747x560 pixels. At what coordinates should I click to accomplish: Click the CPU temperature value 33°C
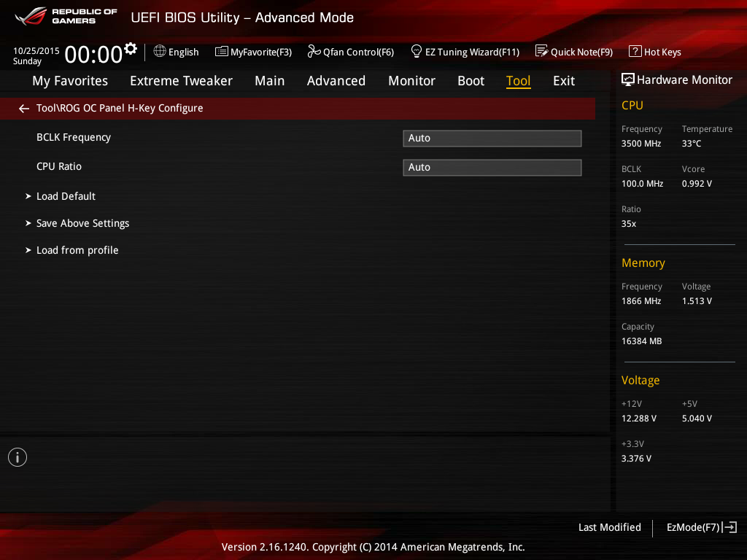[x=692, y=144]
